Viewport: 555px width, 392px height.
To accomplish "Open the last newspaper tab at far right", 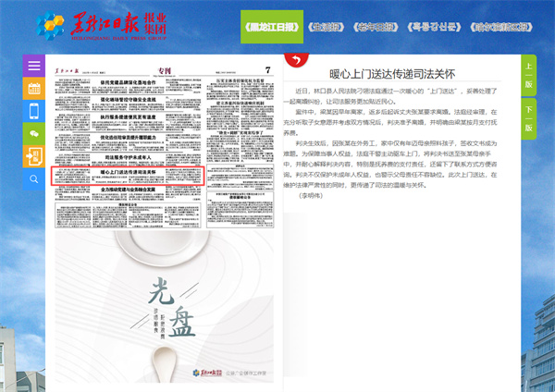I will tap(508, 26).
